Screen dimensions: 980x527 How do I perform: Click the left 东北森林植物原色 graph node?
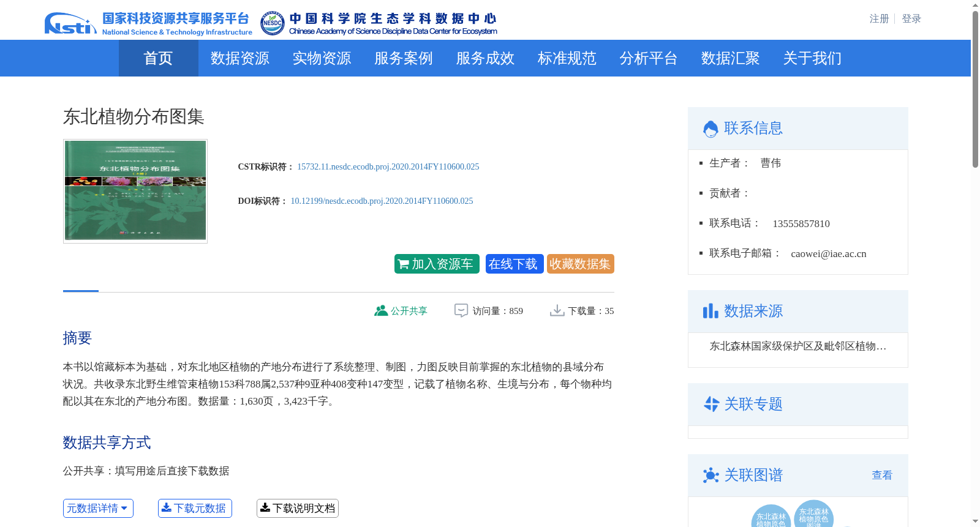click(x=771, y=517)
